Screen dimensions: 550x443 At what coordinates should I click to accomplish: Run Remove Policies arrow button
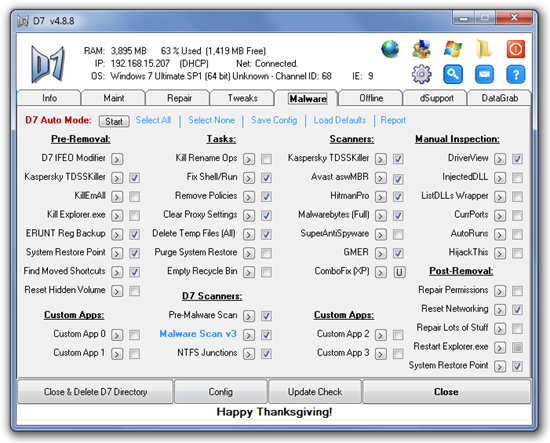click(249, 196)
